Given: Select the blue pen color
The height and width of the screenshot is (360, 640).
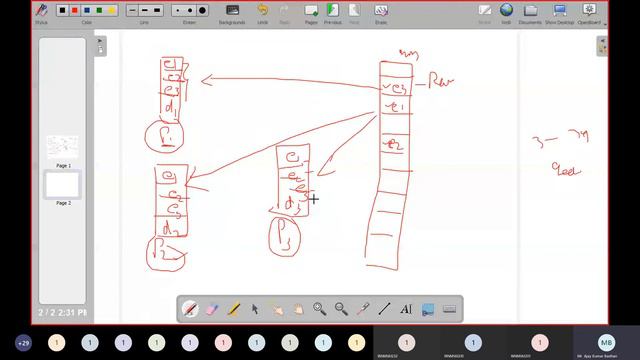Looking at the screenshot, I should (87, 10).
